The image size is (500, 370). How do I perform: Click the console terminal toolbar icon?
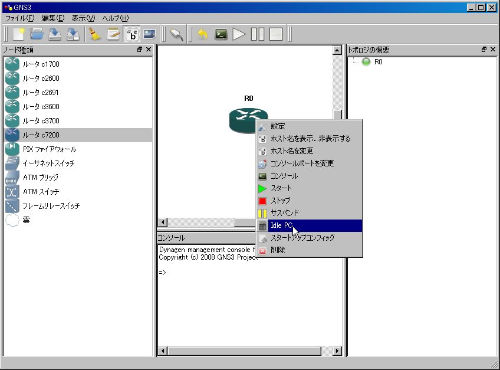(221, 34)
